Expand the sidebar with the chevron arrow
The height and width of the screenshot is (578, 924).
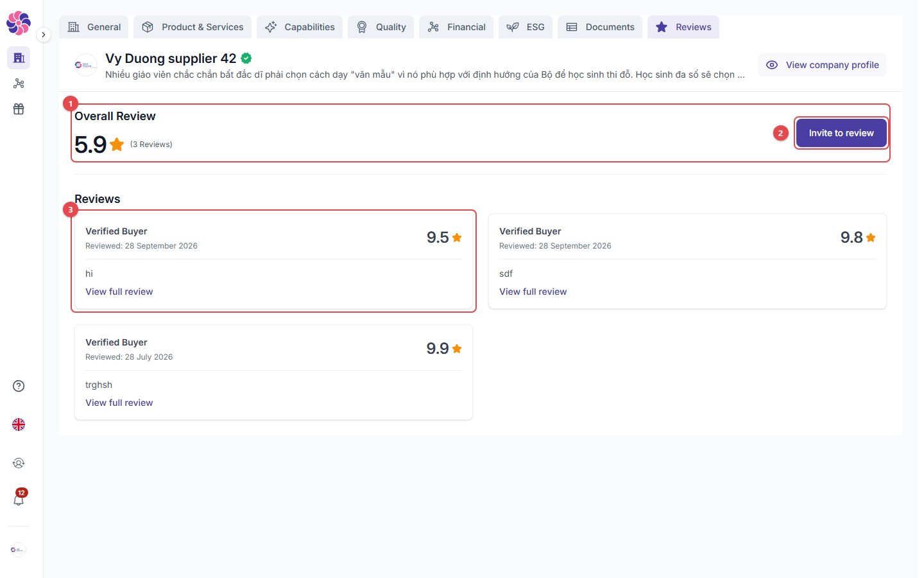point(43,35)
